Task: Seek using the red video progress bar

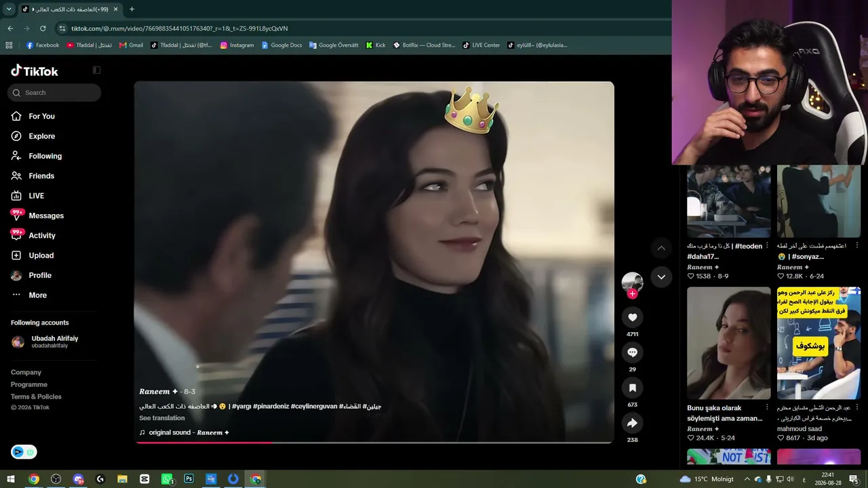Action: [x=374, y=443]
